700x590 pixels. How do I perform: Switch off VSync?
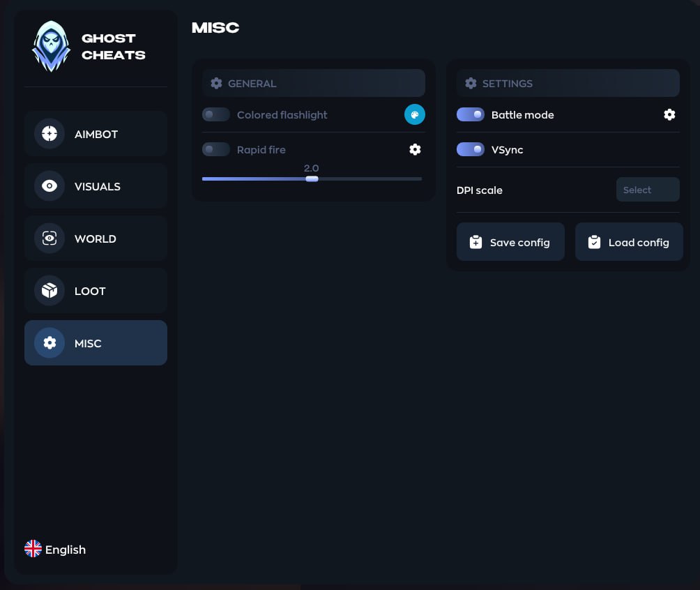471,149
